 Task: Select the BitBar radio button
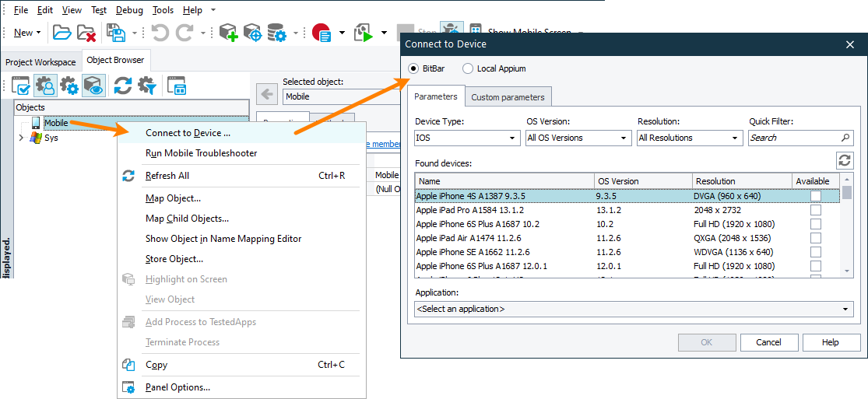pos(413,68)
